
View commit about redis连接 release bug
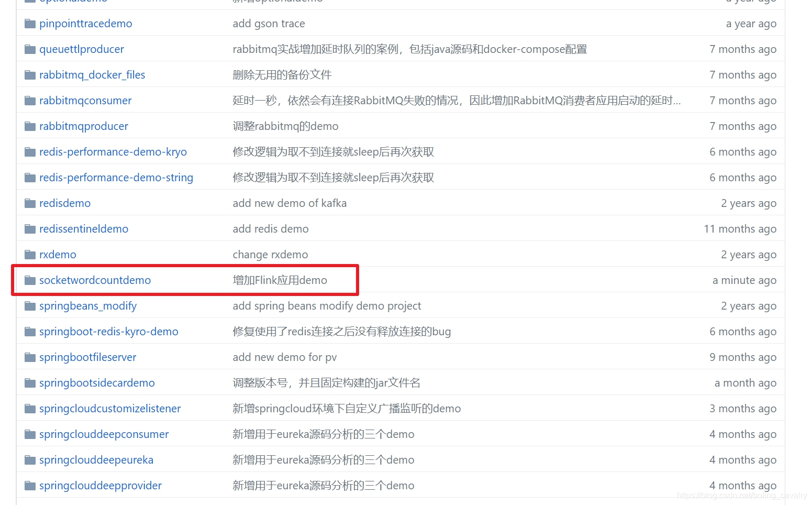(342, 332)
